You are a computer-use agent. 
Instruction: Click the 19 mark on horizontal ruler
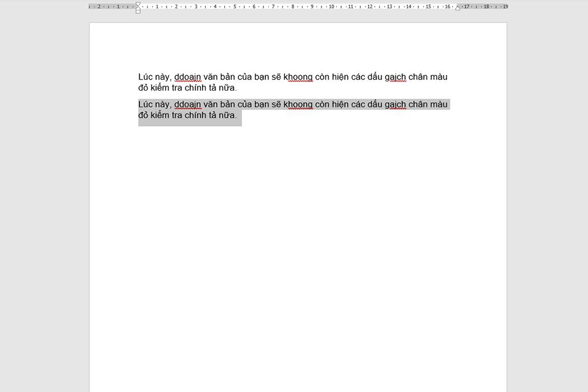coord(505,7)
